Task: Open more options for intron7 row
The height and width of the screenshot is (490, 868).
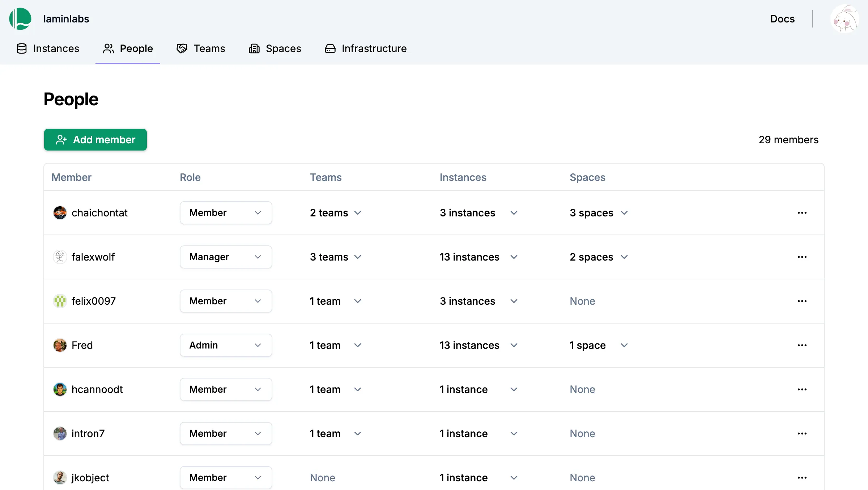Action: [x=802, y=434]
